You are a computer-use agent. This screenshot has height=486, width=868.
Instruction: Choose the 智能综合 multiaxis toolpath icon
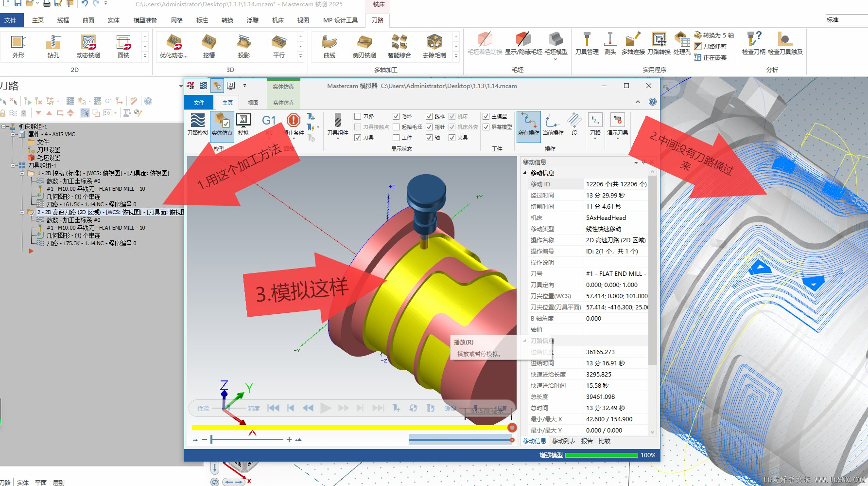[399, 47]
